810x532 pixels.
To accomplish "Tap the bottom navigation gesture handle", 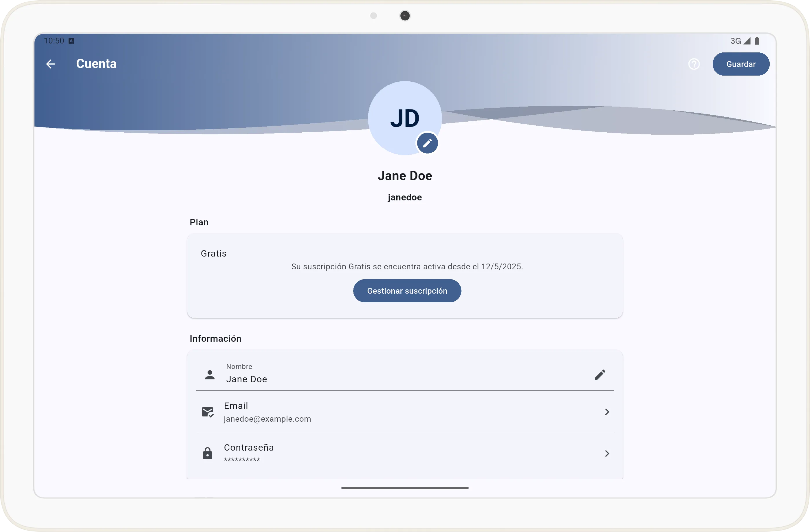I will click(x=405, y=488).
